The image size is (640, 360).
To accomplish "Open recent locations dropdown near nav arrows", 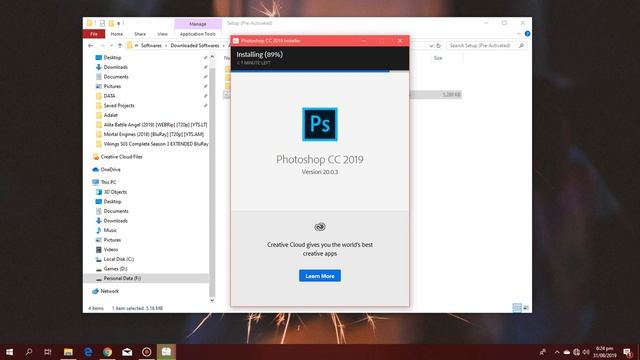I will [x=111, y=46].
